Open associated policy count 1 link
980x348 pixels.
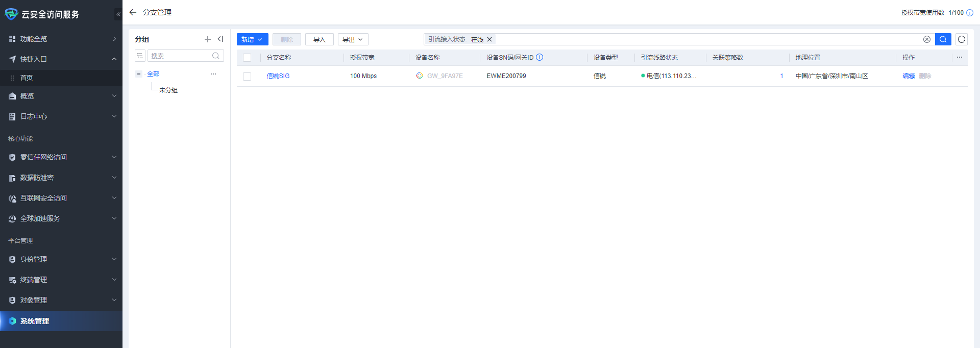coord(781,76)
